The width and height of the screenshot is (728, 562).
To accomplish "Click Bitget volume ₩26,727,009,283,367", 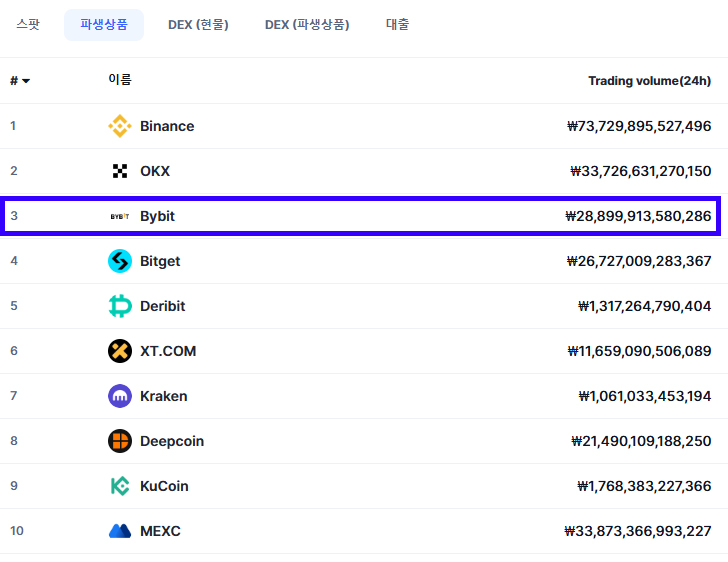I will click(x=639, y=261).
